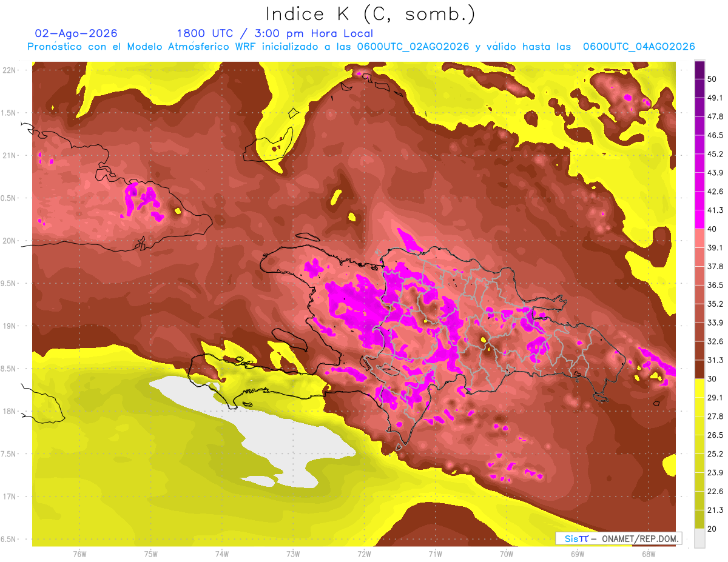Image resolution: width=728 pixels, height=562 pixels.
Task: Click the legend value '21.3'
Action: [x=715, y=509]
